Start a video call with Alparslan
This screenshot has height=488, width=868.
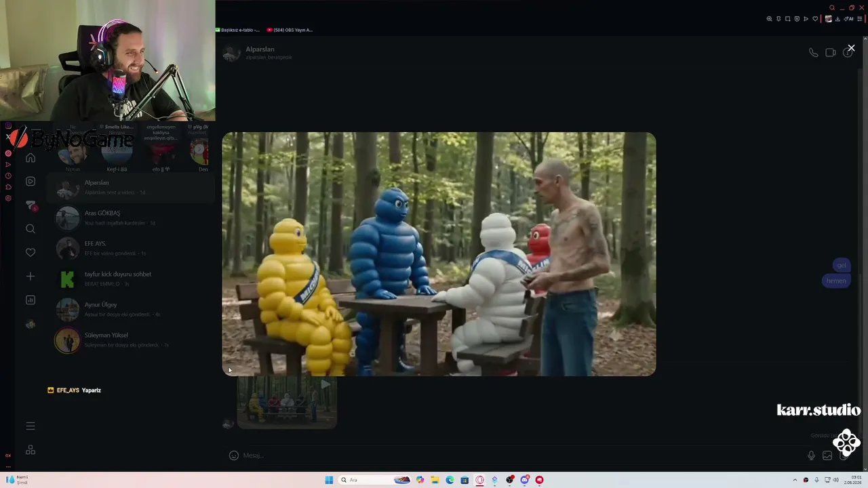[x=830, y=53]
